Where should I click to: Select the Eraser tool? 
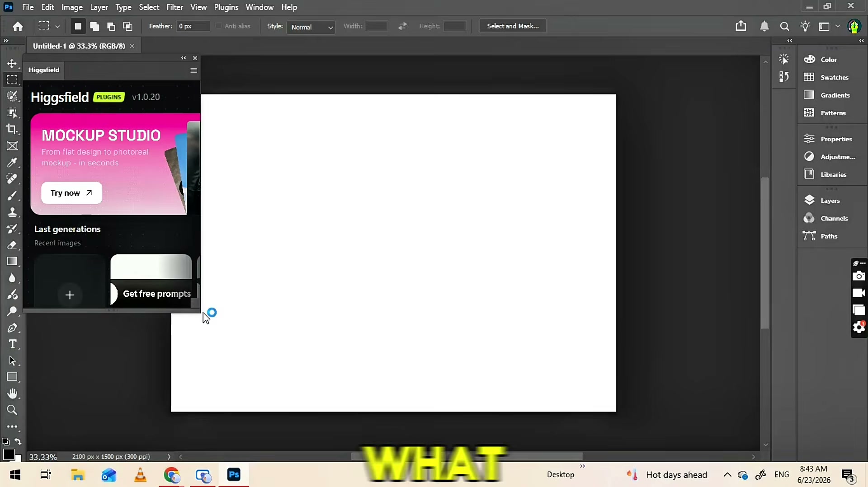[12, 245]
